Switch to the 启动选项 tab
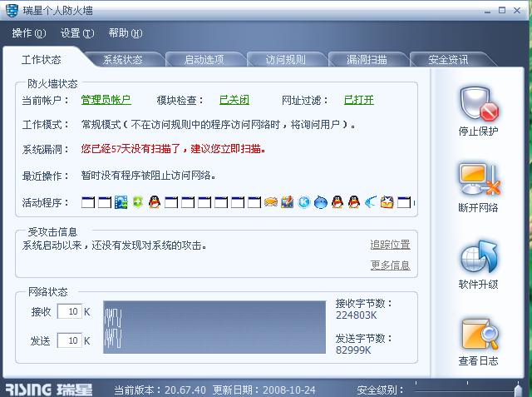Viewport: 532px width, 397px height. (204, 60)
